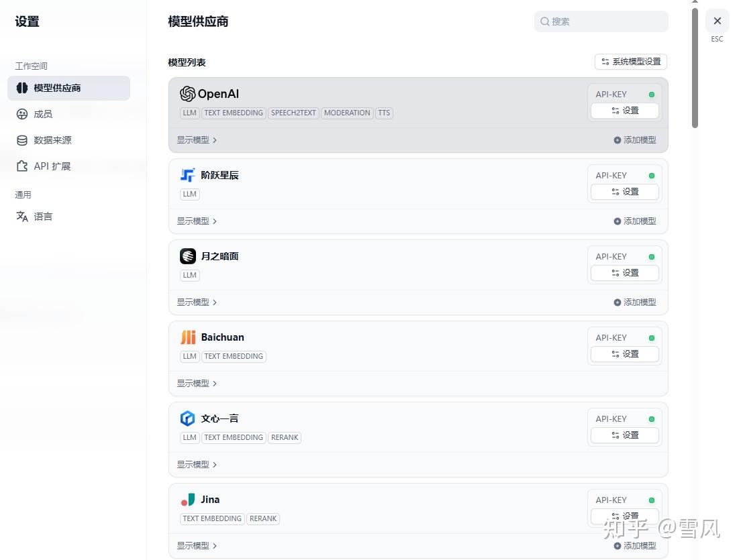Open 设置 for 月之暗面 API-KEY
This screenshot has width=739, height=560.
pos(625,273)
